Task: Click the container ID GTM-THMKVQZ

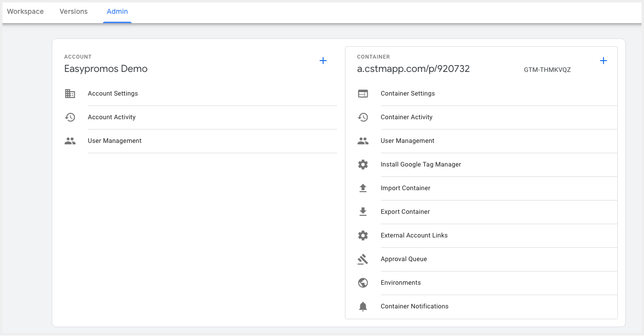Action: click(547, 70)
